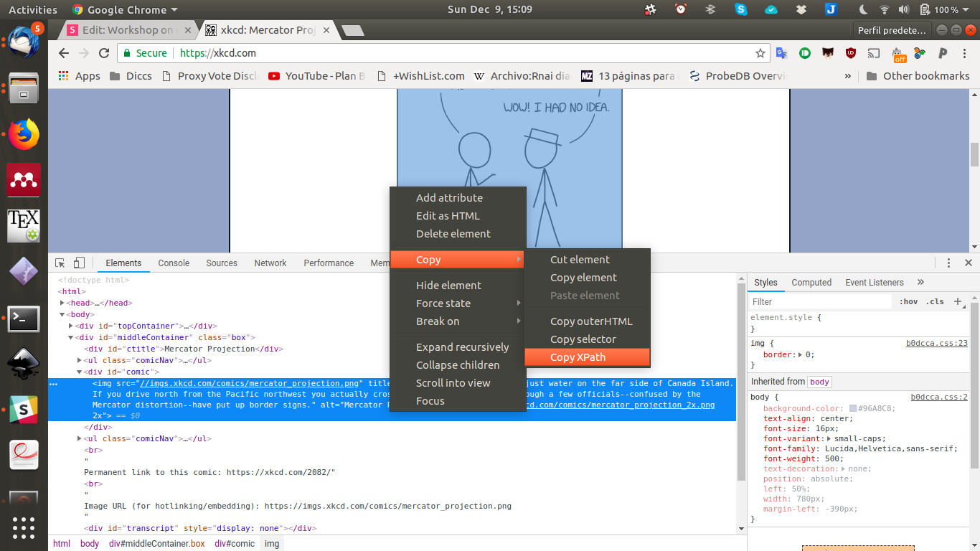
Task: Open a new browser tab
Action: coord(352,30)
